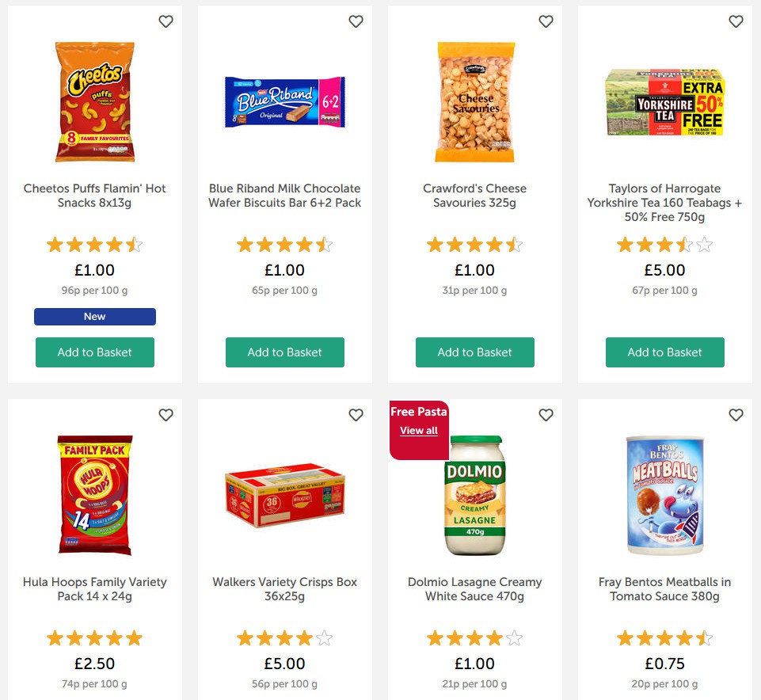761x700 pixels.
Task: Click the Walkers Variety Crisps Box image
Action: (x=285, y=496)
